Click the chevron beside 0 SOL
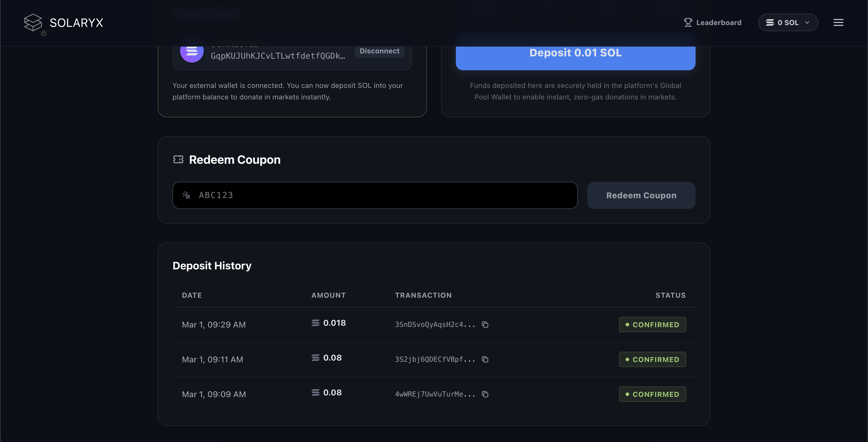This screenshot has width=868, height=442. [x=807, y=22]
